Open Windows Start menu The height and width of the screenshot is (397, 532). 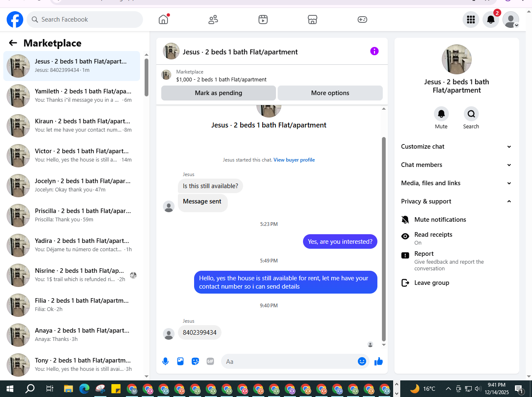[10, 389]
